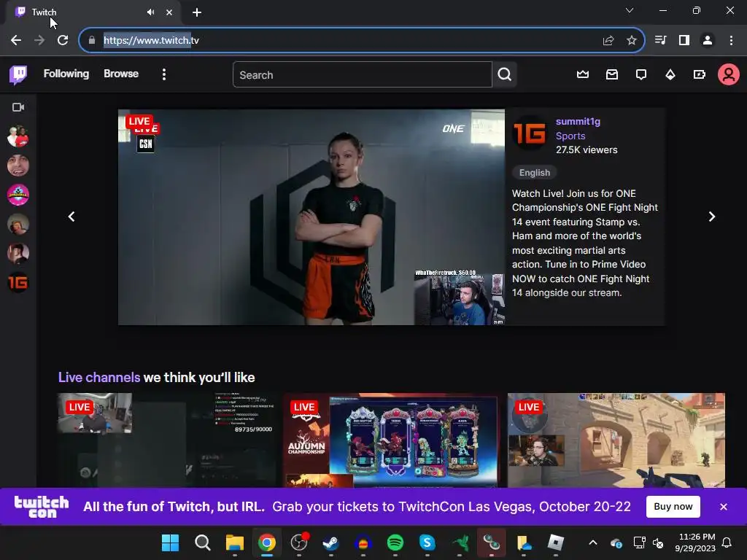Viewport: 747px width, 560px height.
Task: Click the Go Ad-Free Turbo icon
Action: pyautogui.click(x=700, y=74)
